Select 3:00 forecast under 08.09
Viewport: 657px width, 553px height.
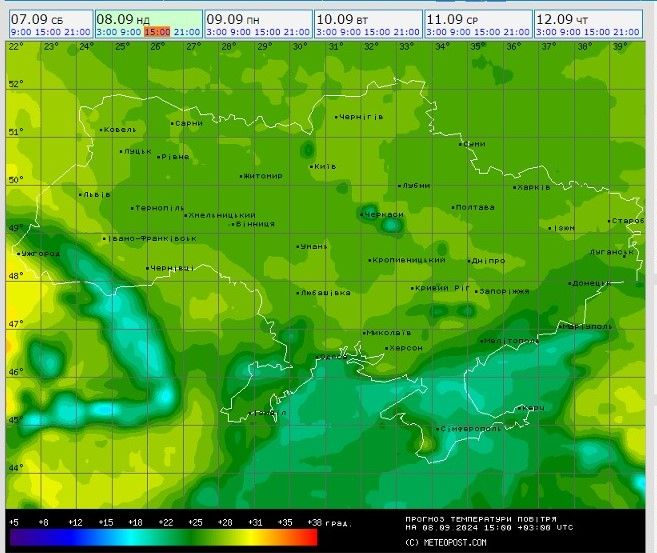(104, 32)
